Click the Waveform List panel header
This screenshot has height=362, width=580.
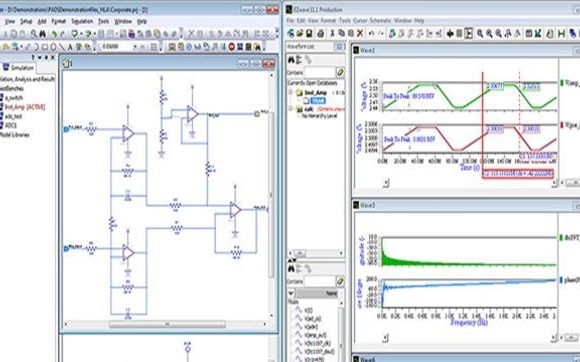(315, 46)
